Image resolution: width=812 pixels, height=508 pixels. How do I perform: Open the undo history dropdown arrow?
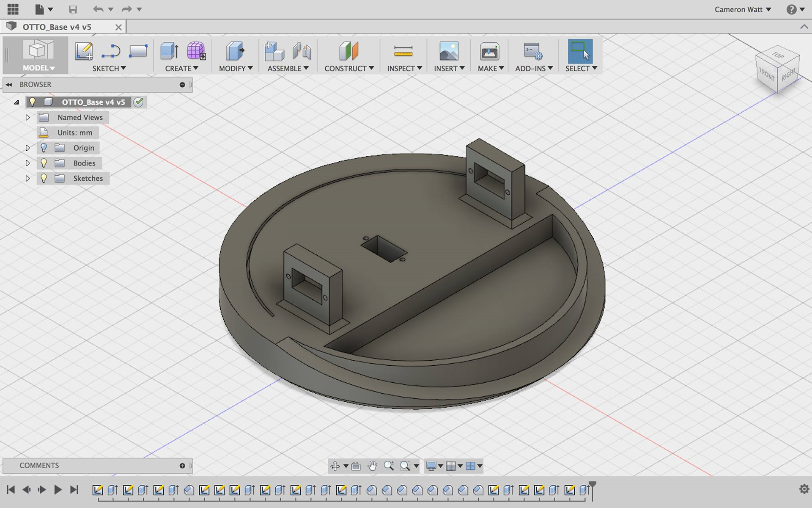[x=111, y=9]
